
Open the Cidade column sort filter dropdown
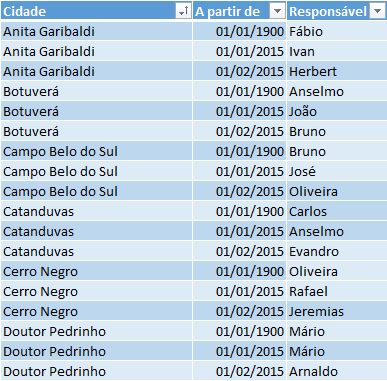pos(183,11)
